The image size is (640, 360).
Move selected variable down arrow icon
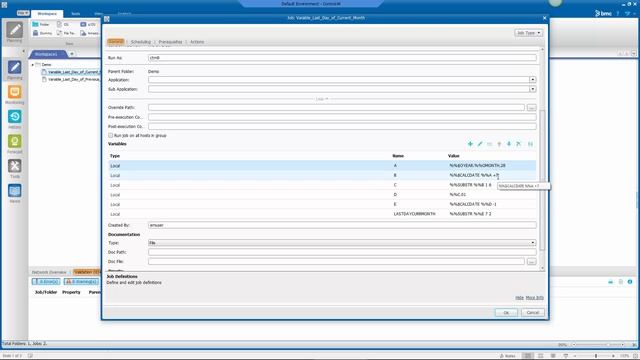[x=509, y=144]
